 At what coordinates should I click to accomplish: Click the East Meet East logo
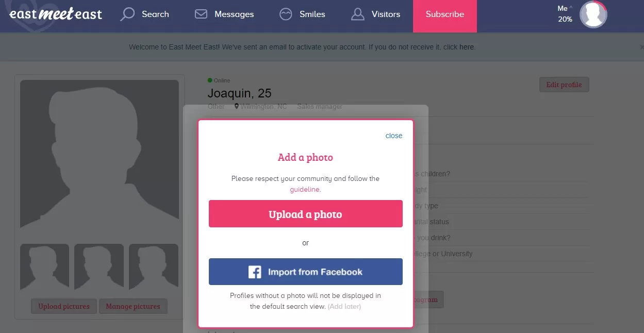point(56,14)
